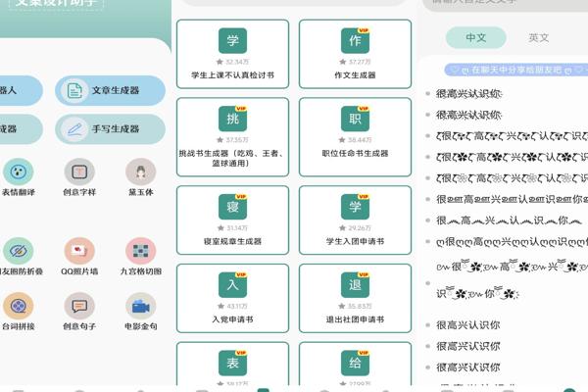Tap the 寝室规章生成器 icon

[232, 207]
